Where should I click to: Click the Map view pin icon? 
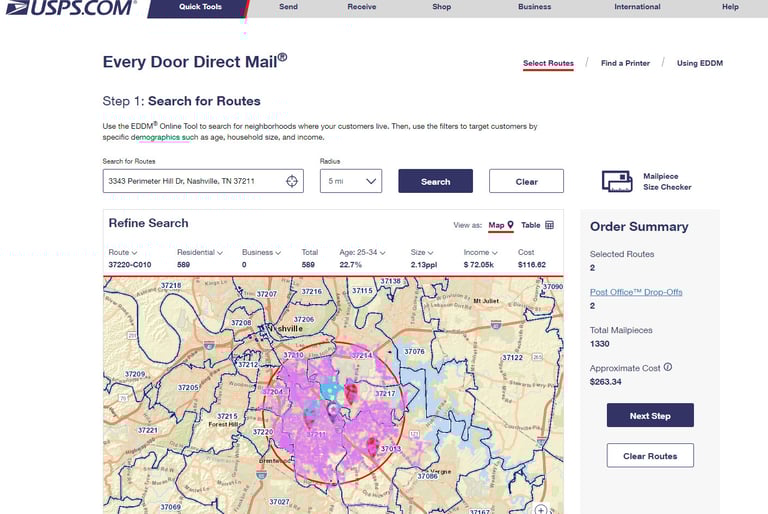510,225
